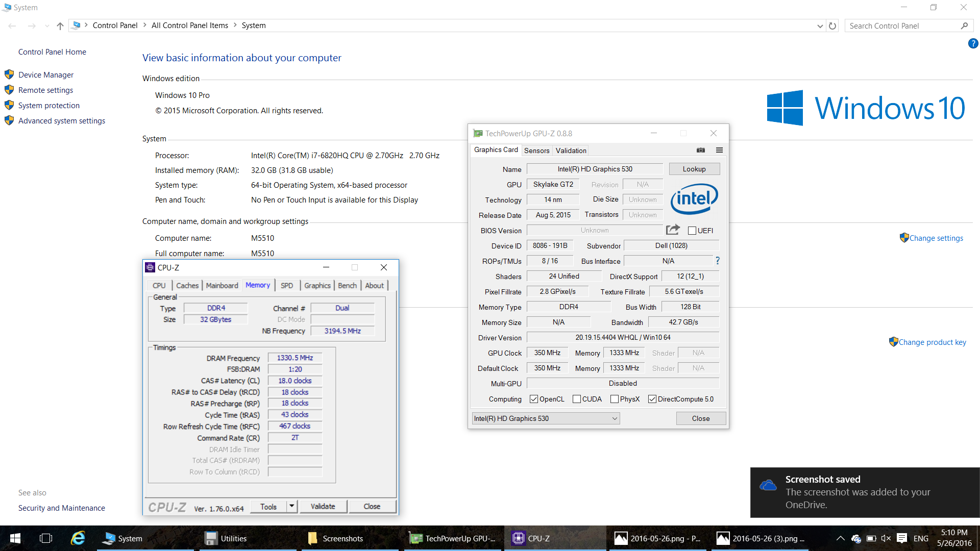The image size is (980, 551).
Task: Click the BIOS export share icon in GPU-Z
Action: [x=673, y=230]
